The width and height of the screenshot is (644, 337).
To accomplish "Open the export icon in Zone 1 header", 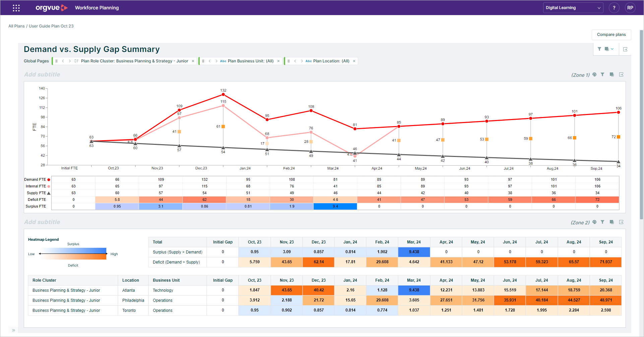I will [x=622, y=74].
